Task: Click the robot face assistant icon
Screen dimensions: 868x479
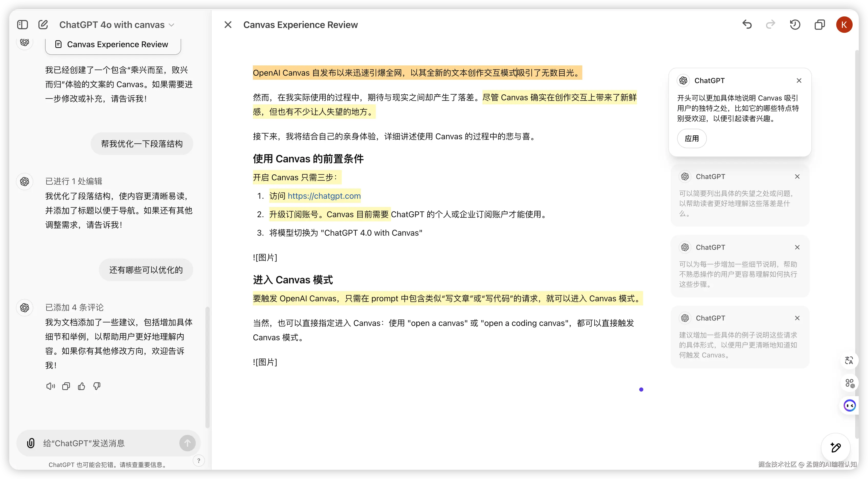Action: (850, 406)
